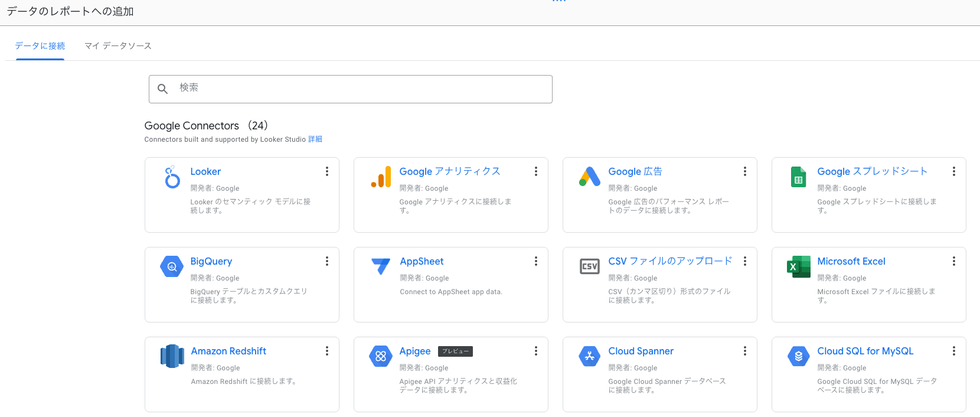Select the Google Analytics bar chart icon
The height and width of the screenshot is (417, 980).
(381, 177)
